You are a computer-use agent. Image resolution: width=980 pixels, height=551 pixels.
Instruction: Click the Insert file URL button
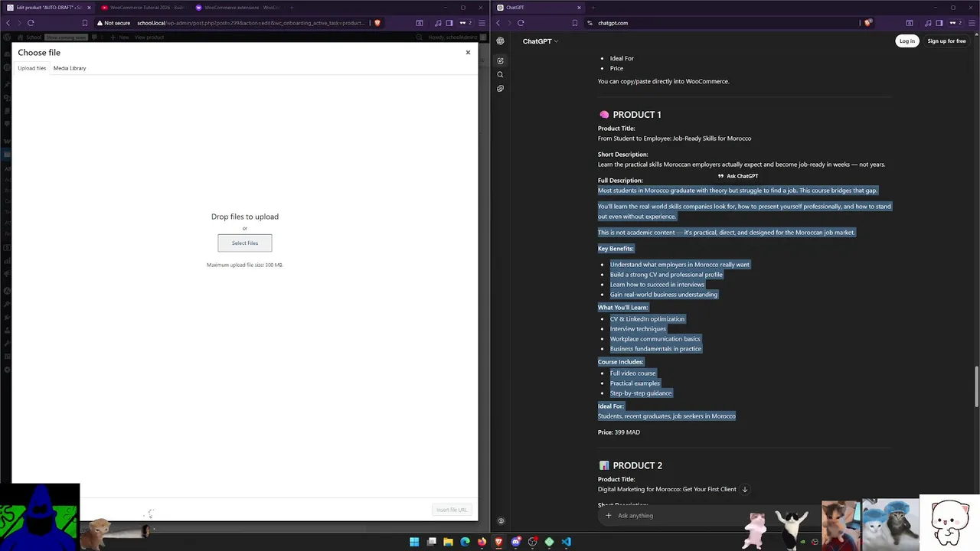click(x=452, y=510)
